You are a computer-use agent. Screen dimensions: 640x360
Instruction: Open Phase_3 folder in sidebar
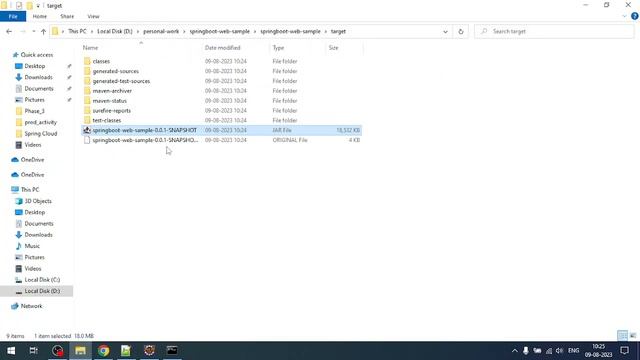pyautogui.click(x=34, y=111)
